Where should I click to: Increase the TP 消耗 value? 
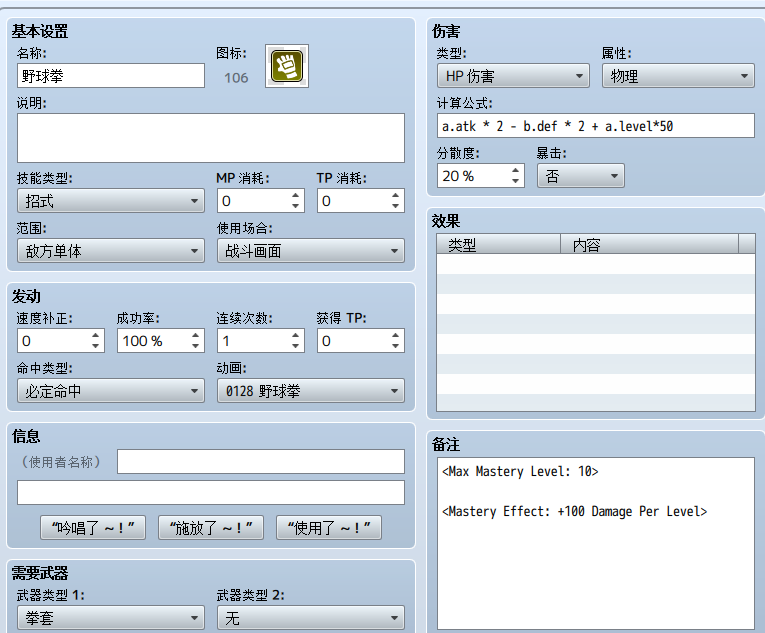click(395, 196)
